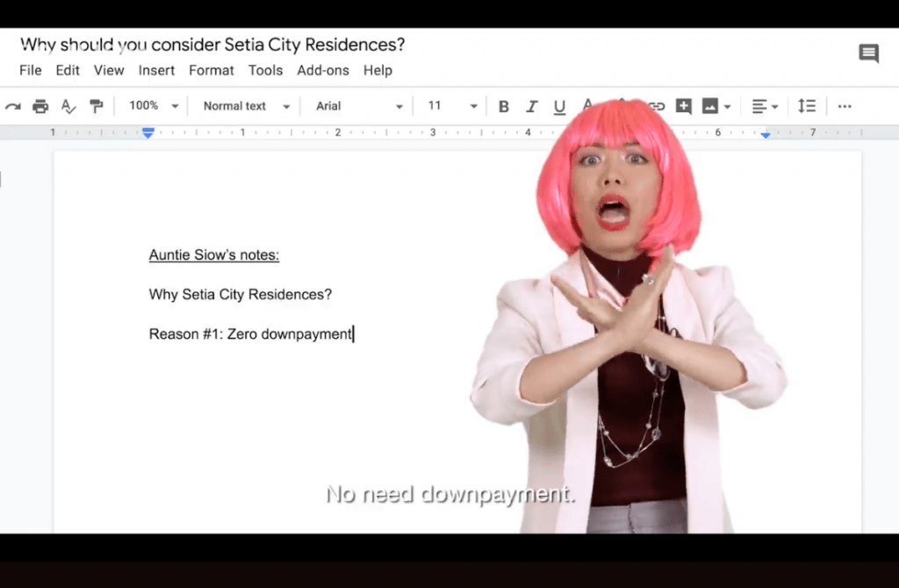Print the document using printer icon
Viewport: 899px width, 588px height.
(x=40, y=106)
